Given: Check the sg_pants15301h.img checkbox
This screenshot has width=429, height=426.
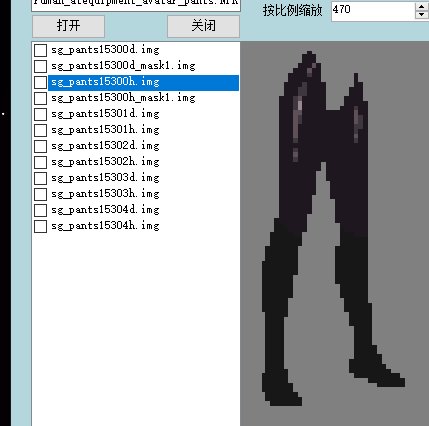Looking at the screenshot, I should click(40, 130).
